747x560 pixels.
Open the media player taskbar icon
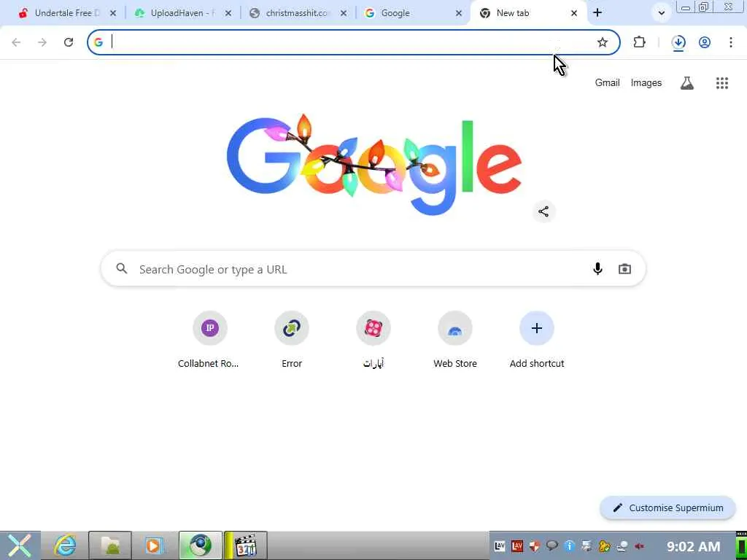[x=155, y=545]
